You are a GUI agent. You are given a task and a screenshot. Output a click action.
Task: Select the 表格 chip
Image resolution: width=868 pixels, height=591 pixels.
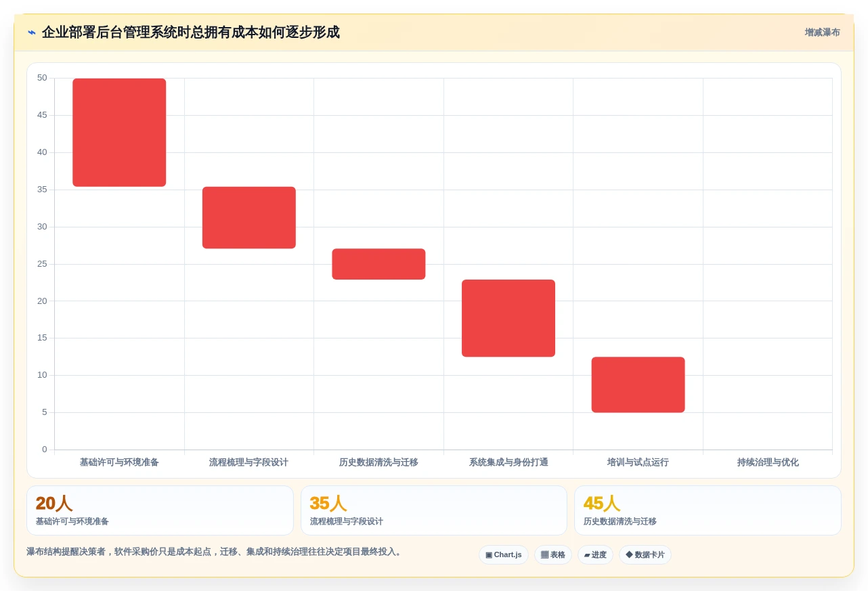[553, 555]
